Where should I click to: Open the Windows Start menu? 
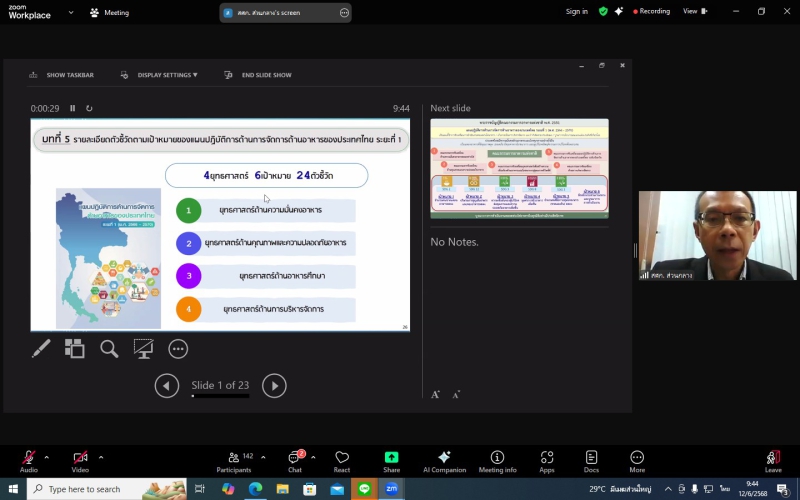point(13,489)
